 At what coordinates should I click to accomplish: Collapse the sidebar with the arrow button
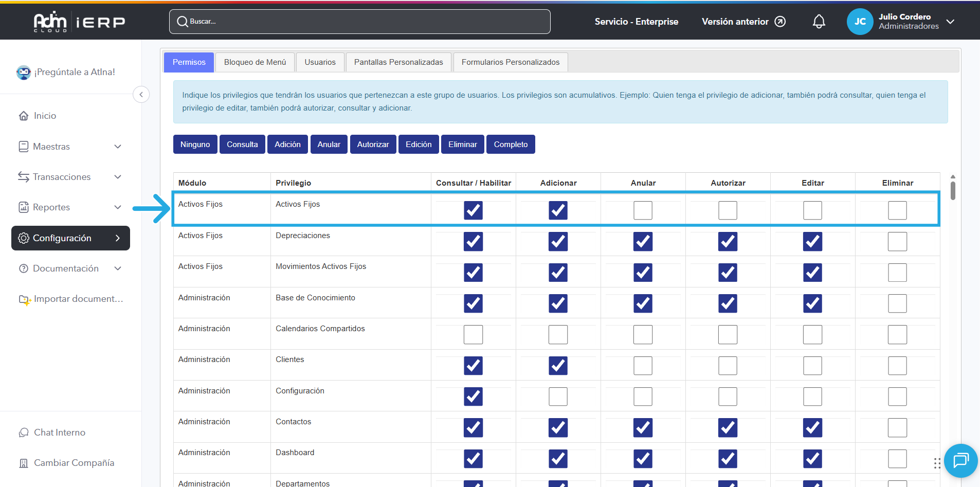tap(141, 95)
